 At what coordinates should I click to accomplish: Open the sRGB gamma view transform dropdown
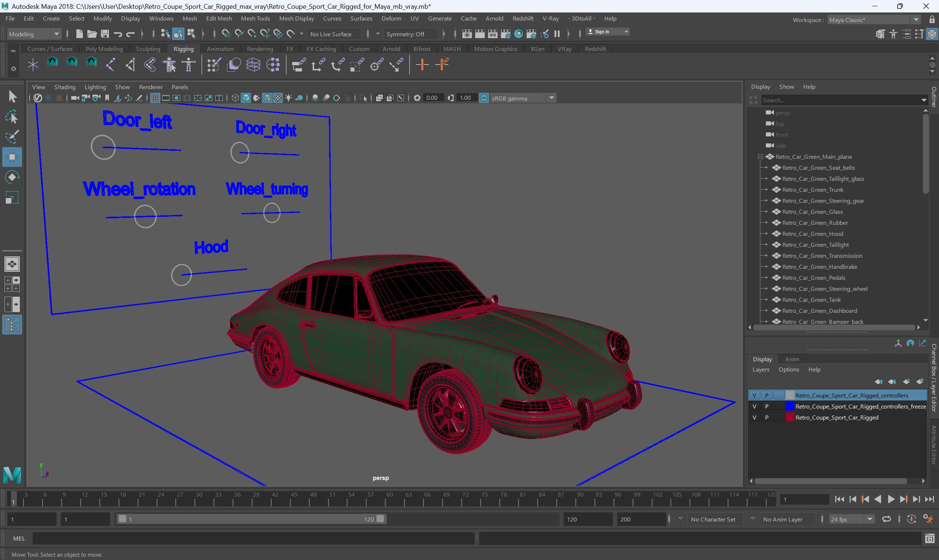(x=523, y=98)
